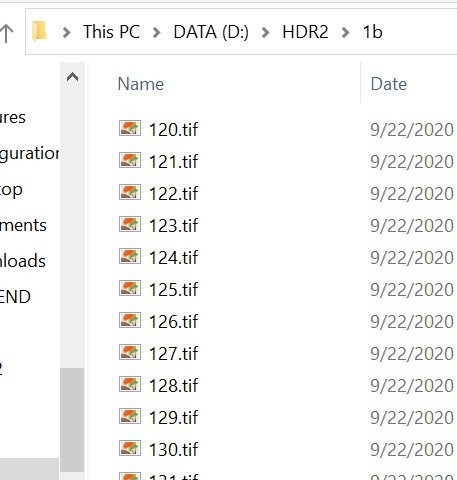
Task: Select the 124.tif image icon
Action: coord(130,256)
